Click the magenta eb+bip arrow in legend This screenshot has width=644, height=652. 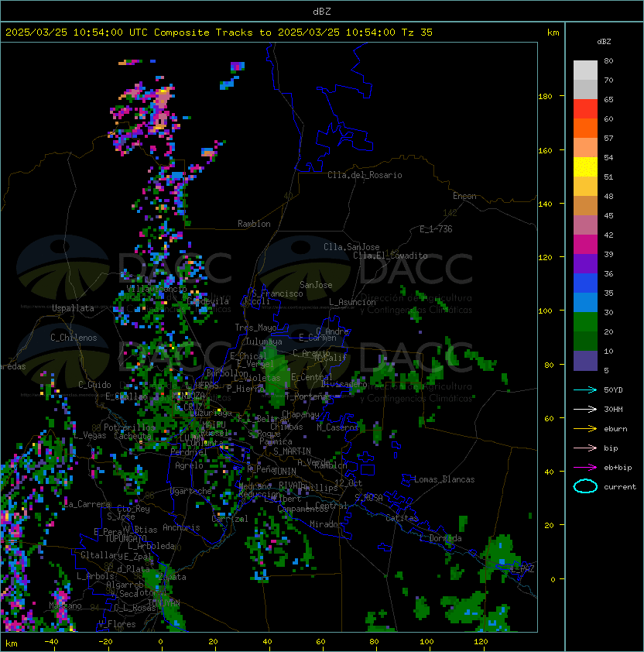[x=585, y=468]
